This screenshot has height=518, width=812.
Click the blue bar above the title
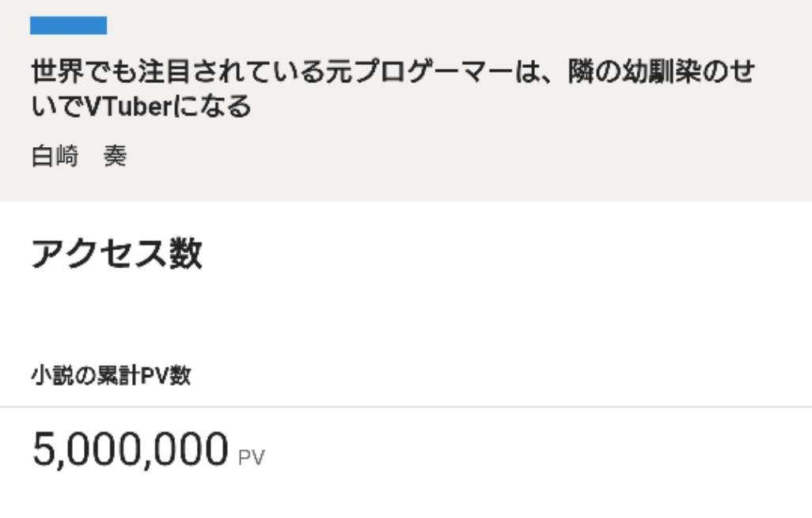(x=68, y=25)
